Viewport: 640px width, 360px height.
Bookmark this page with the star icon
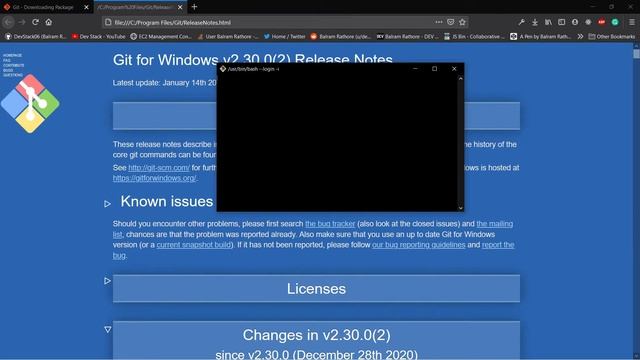(x=462, y=22)
